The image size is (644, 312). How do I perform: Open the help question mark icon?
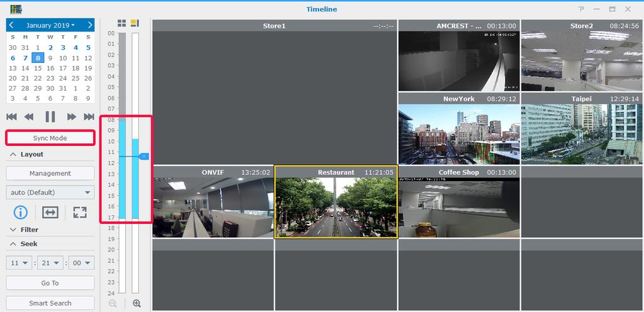[581, 9]
